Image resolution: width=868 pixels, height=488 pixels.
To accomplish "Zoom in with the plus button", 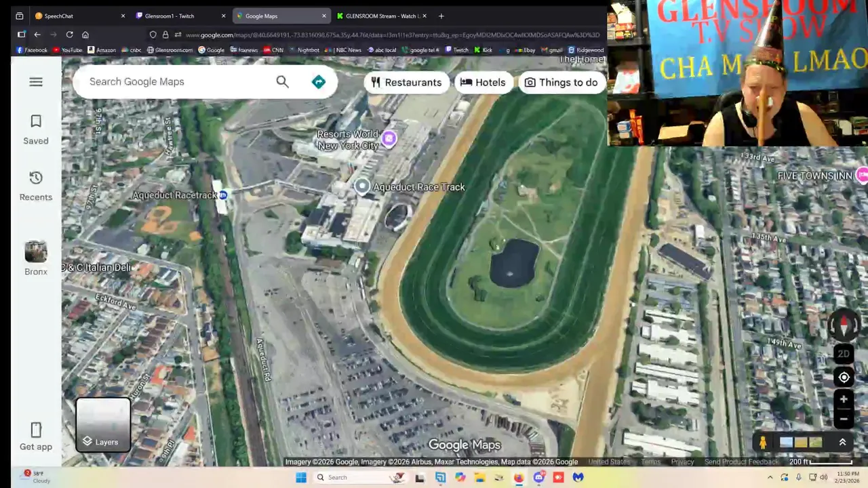I will coord(844,399).
